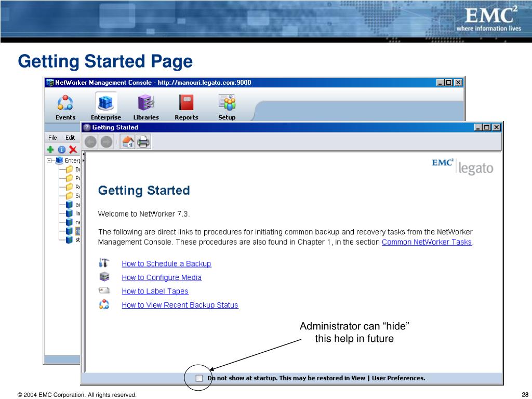The width and height of the screenshot is (532, 399).
Task: Select the first yellow folder in Enterprise tree
Action: pyautogui.click(x=69, y=169)
